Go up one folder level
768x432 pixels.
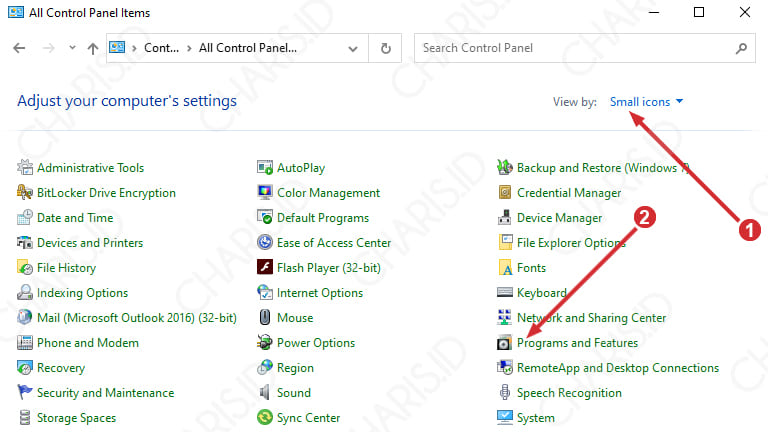click(x=93, y=48)
